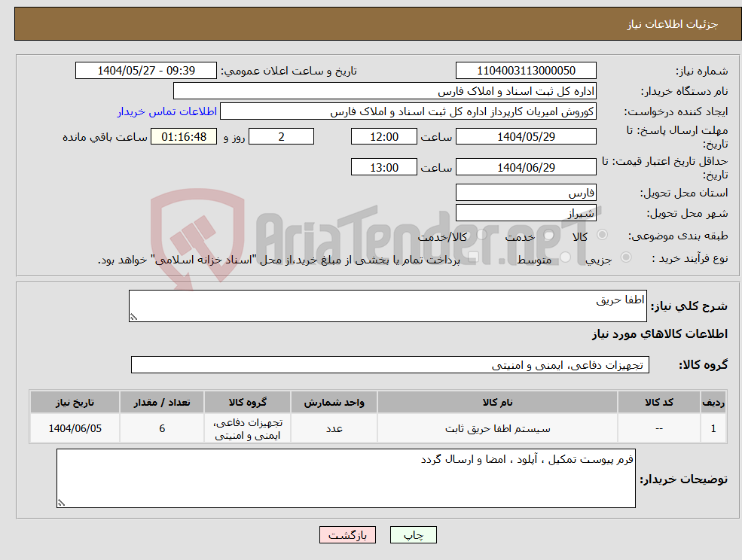Click the واحد شمارش column header
This screenshot has height=560, width=742.
point(334,402)
